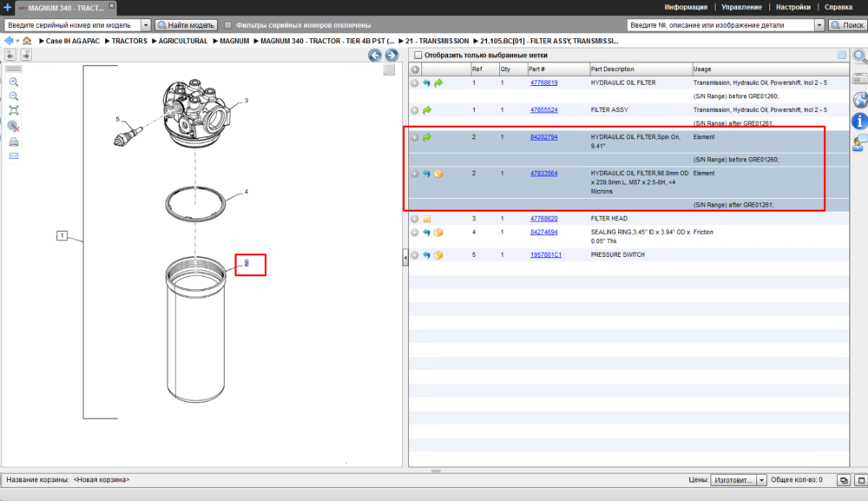Clear selected callouts icon in diagram toolbar
The image size is (868, 501).
tap(14, 127)
